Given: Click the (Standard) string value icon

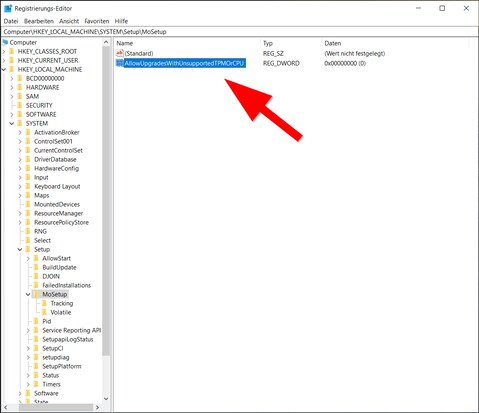Looking at the screenshot, I should [120, 53].
